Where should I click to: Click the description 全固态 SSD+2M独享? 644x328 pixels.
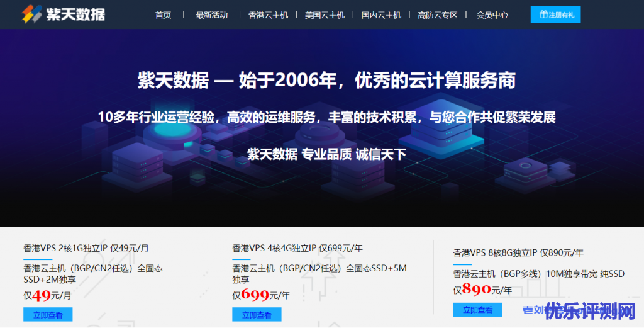93,274
